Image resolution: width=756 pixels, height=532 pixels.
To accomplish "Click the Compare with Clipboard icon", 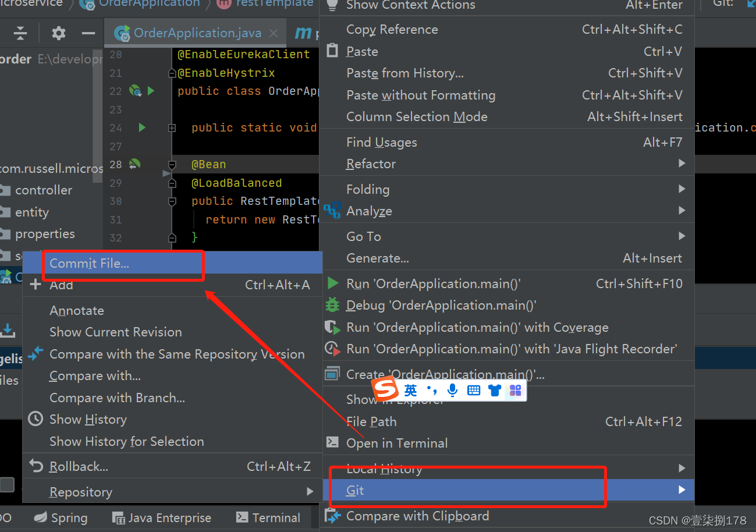I will click(x=332, y=516).
